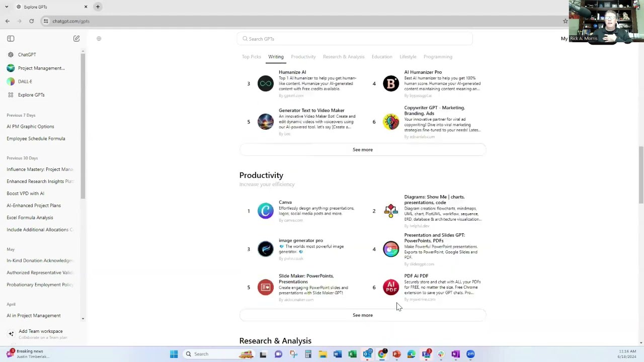Toggle the ChatGPT sidebar panel icon

11,39
